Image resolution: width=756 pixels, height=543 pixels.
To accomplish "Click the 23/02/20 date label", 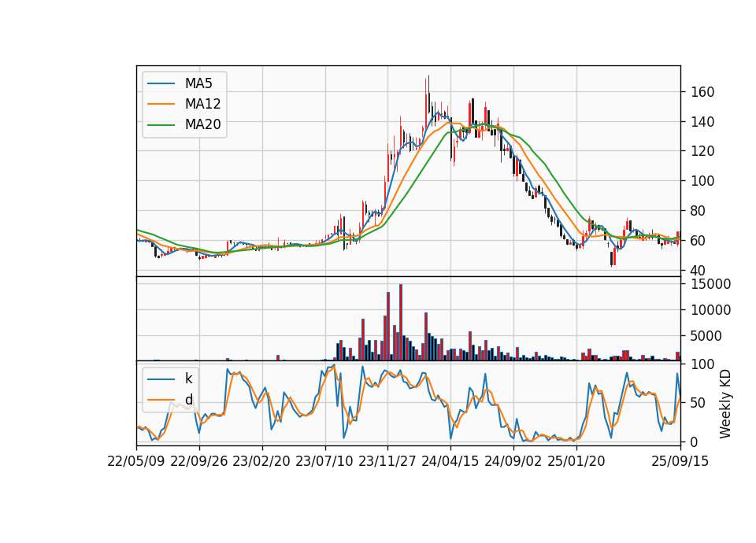I will coord(261,461).
